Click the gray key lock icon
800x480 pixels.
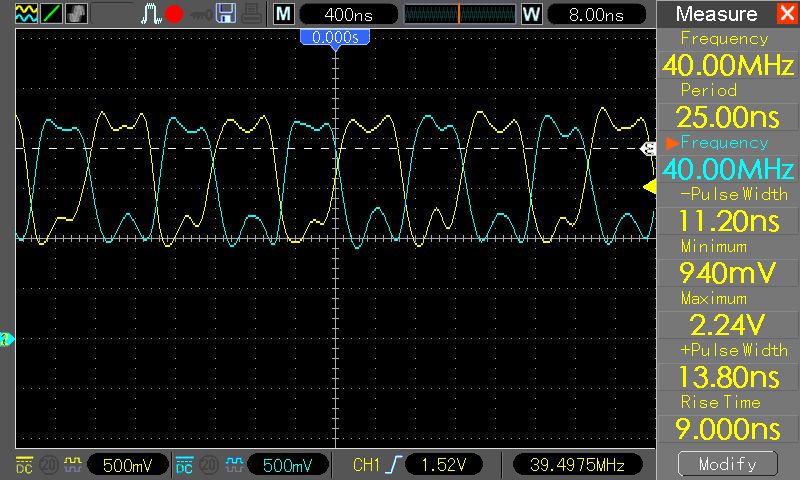(x=201, y=15)
